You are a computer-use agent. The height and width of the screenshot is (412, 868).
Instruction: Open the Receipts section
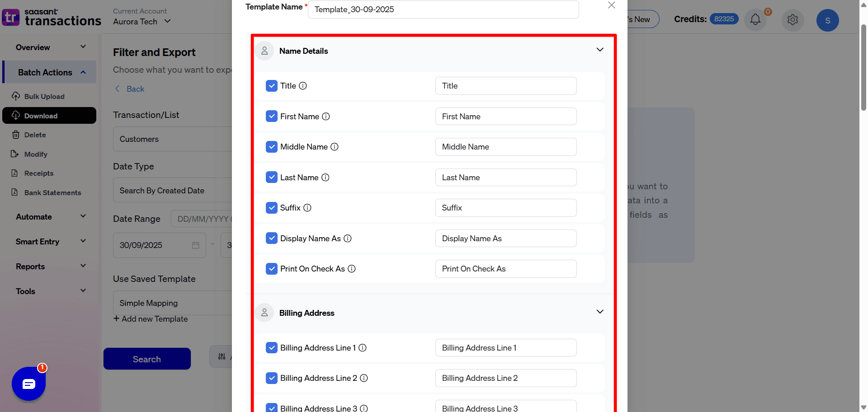(x=38, y=173)
